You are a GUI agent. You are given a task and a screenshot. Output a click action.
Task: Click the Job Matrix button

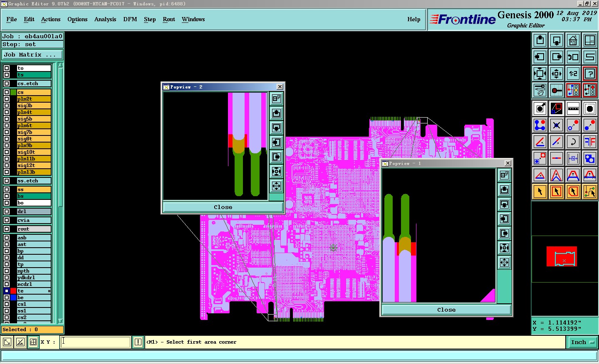click(x=32, y=55)
